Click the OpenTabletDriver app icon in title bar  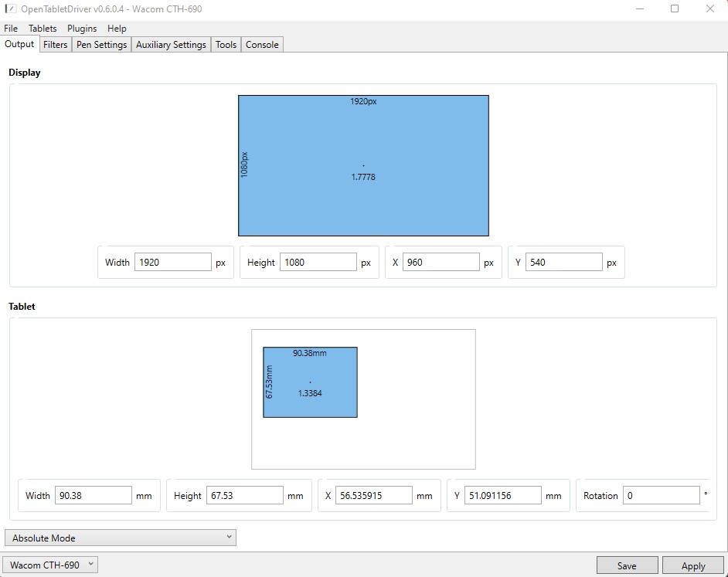click(10, 8)
